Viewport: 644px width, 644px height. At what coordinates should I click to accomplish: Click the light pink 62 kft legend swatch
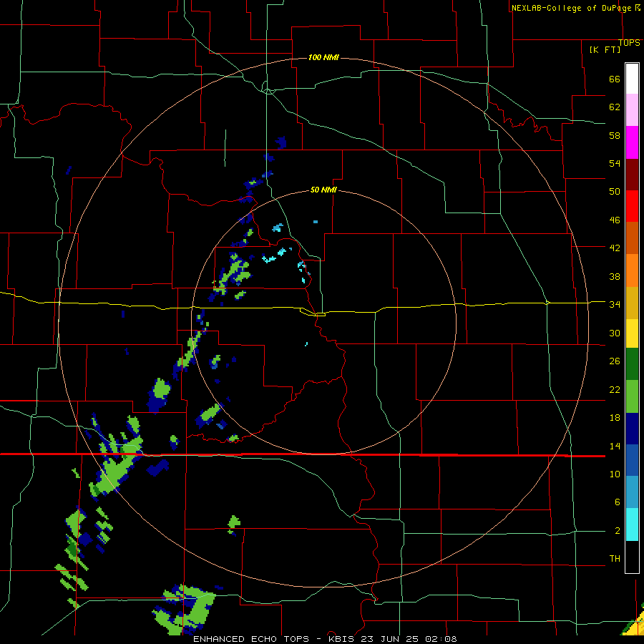point(632,109)
